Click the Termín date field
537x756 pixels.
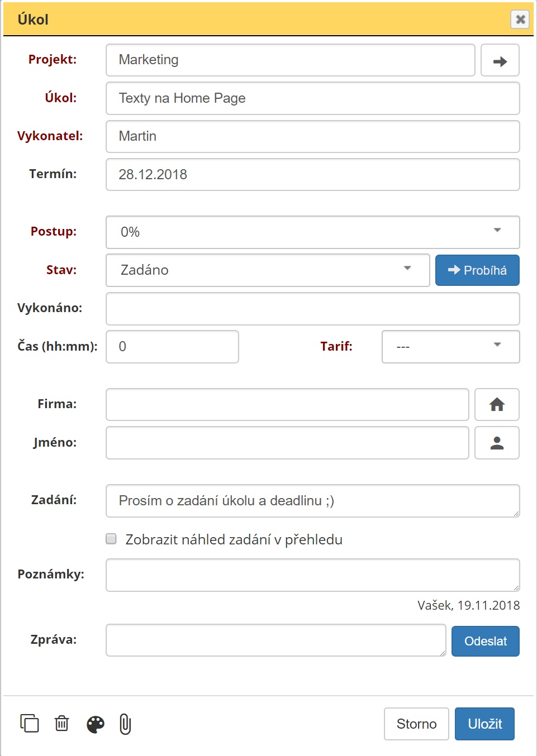[x=313, y=175]
